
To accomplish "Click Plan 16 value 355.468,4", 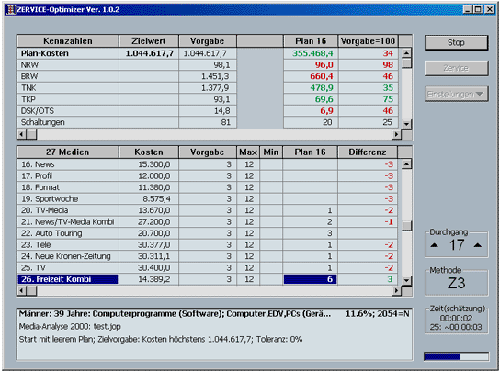I will [313, 53].
